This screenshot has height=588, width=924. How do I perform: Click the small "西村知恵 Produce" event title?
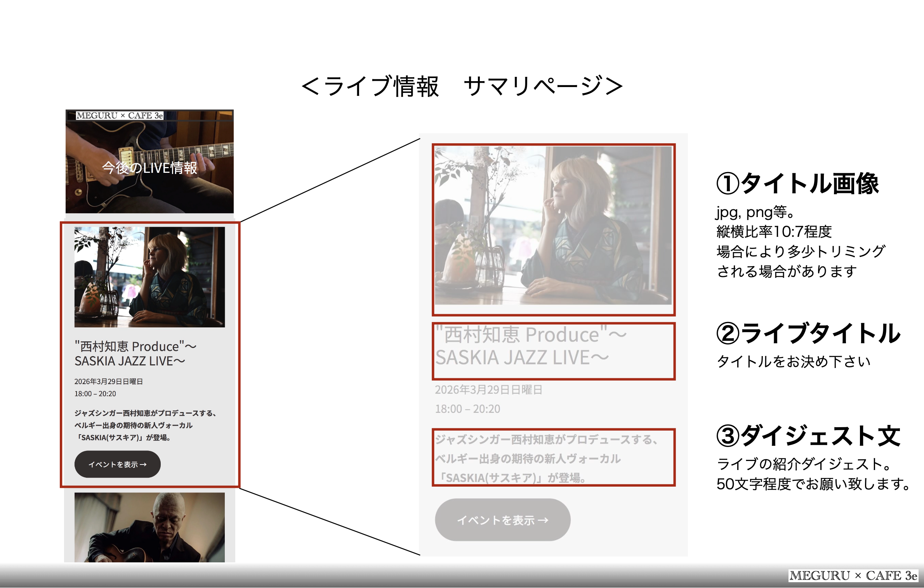(x=135, y=353)
